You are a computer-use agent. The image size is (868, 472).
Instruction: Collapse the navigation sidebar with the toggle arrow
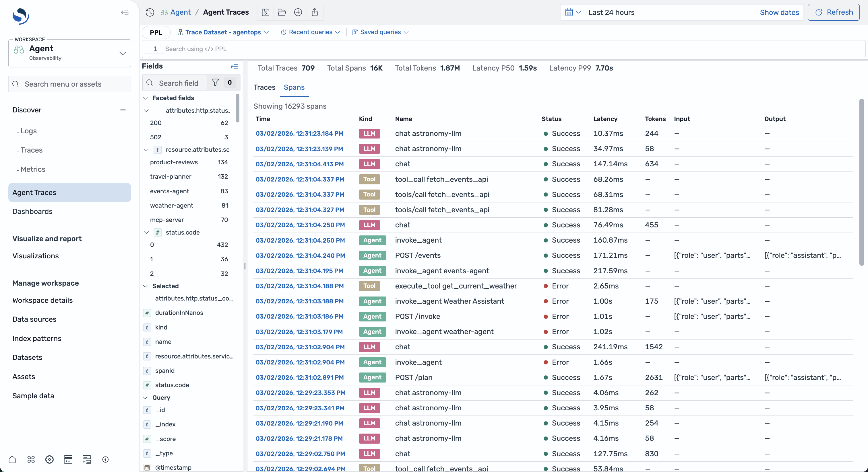point(125,12)
